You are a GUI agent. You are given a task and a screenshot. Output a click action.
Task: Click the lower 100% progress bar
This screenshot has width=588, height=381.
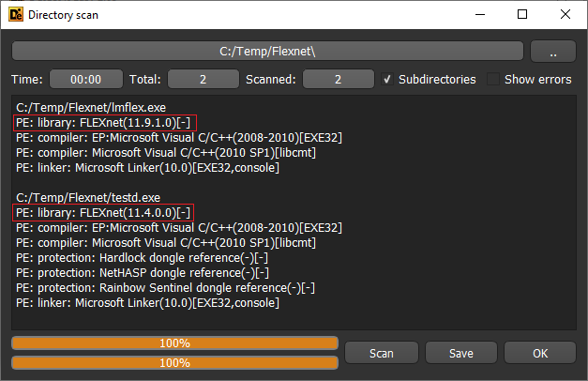[174, 362]
